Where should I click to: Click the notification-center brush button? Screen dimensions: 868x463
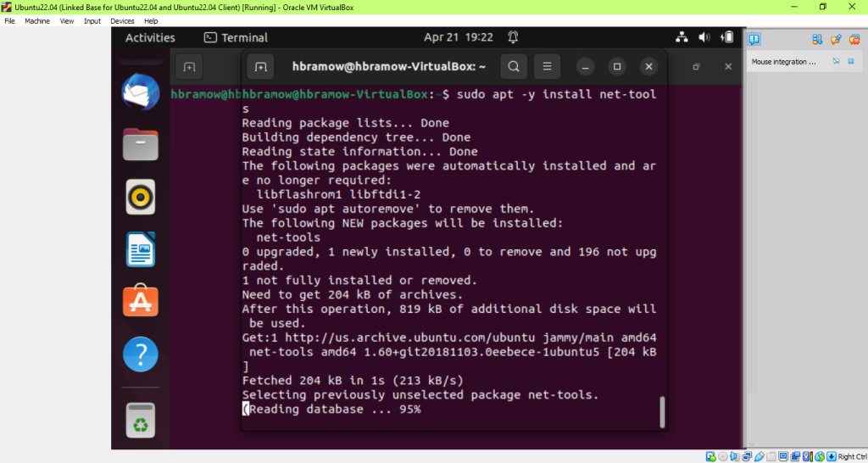(x=836, y=39)
